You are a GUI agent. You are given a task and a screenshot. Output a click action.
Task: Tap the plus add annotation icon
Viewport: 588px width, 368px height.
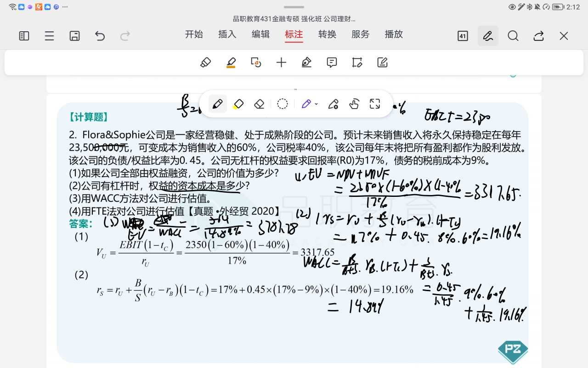[281, 63]
